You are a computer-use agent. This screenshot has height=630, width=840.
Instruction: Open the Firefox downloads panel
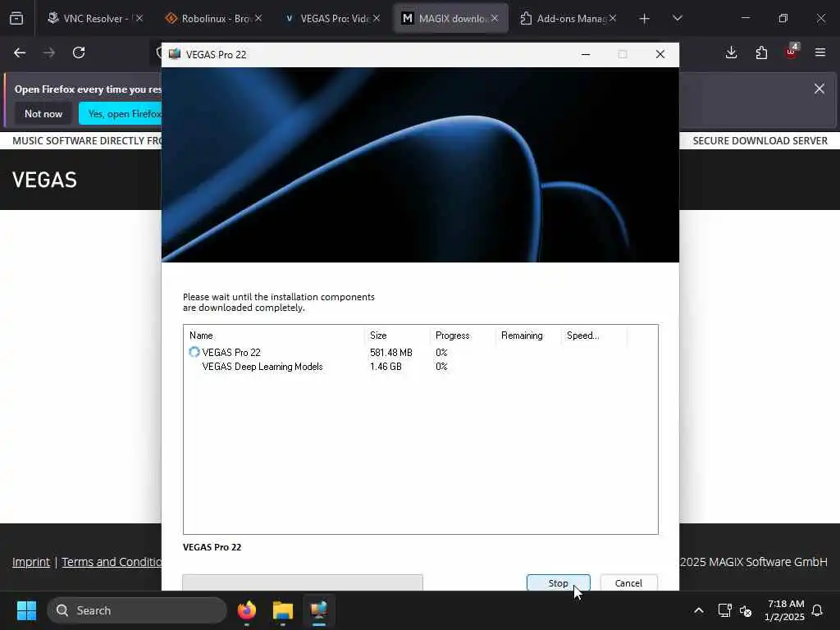coord(731,52)
